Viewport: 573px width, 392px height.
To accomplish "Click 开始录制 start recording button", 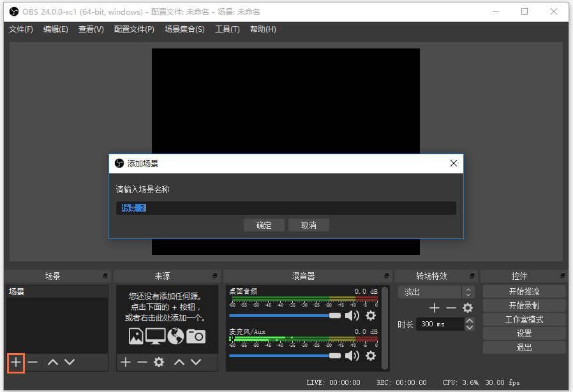I will (x=525, y=305).
